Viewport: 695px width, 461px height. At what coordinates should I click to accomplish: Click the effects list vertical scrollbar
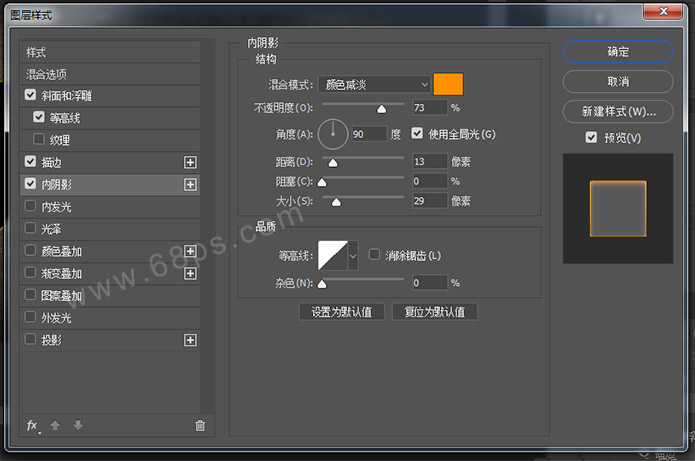[x=207, y=227]
